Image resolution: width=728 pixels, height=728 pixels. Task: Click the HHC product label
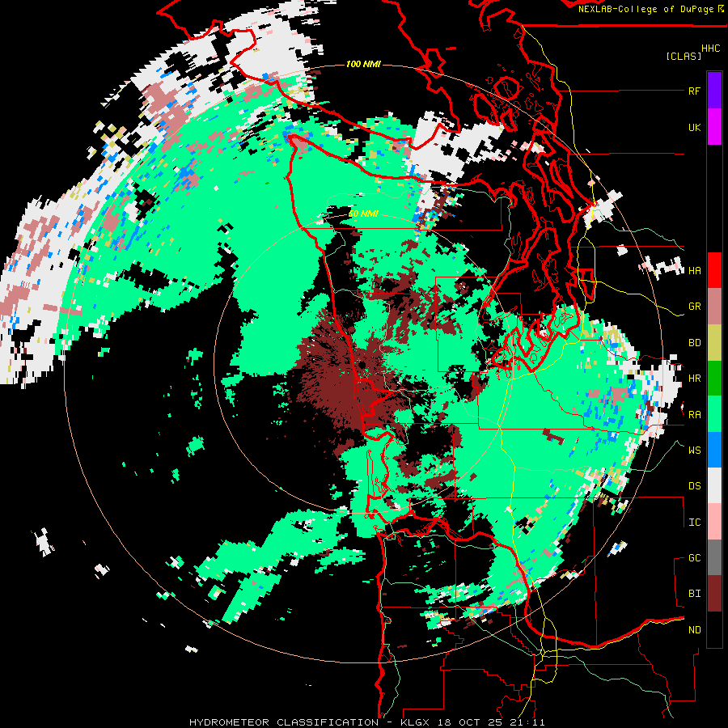click(x=710, y=49)
